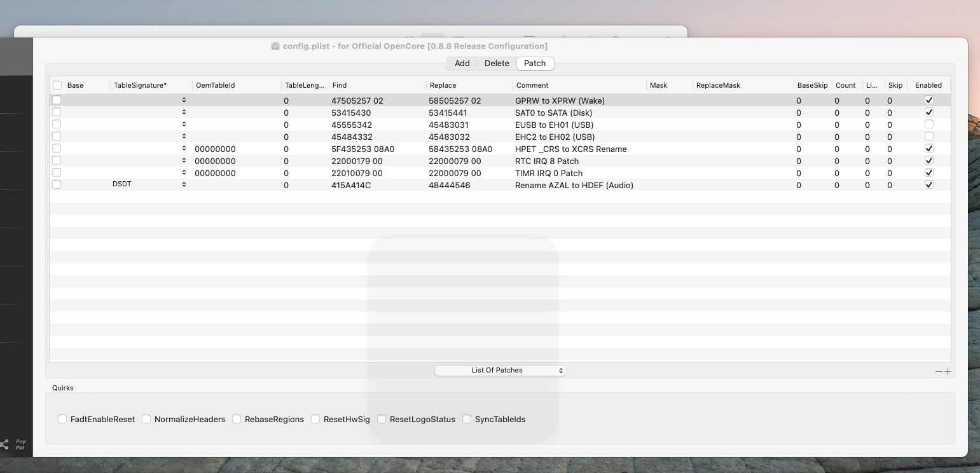Click the plus icon to add patch row
The image size is (980, 473).
pyautogui.click(x=948, y=372)
